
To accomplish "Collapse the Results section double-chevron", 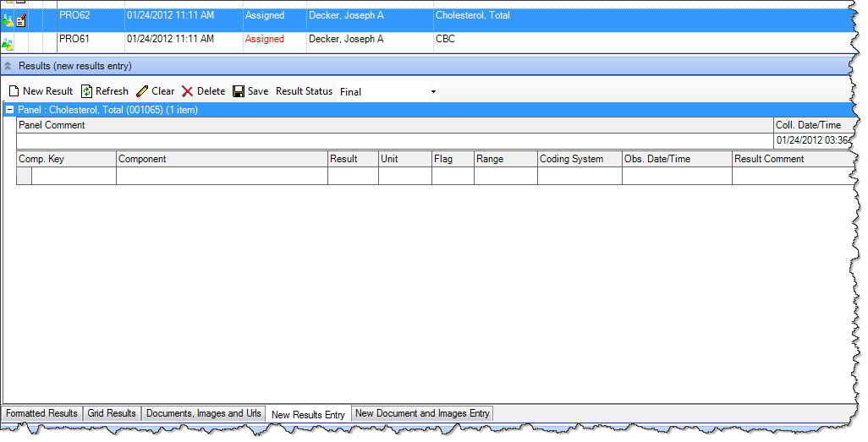I will 8,65.
